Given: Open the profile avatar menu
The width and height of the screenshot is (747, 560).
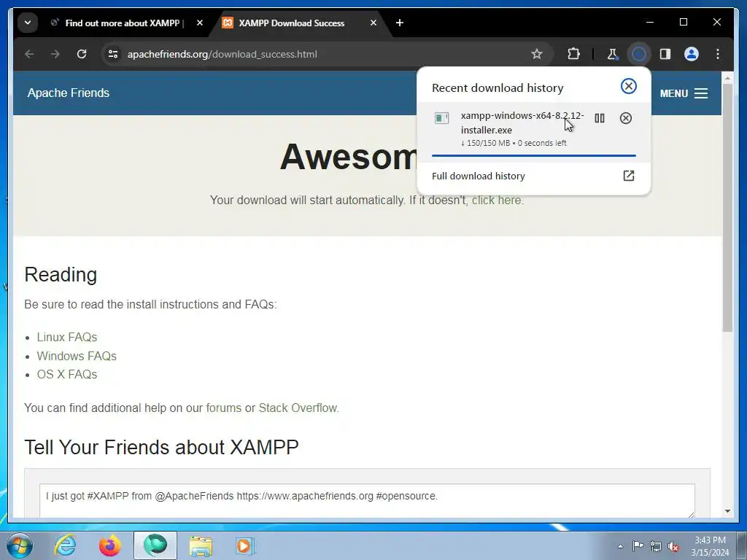Looking at the screenshot, I should pyautogui.click(x=692, y=54).
